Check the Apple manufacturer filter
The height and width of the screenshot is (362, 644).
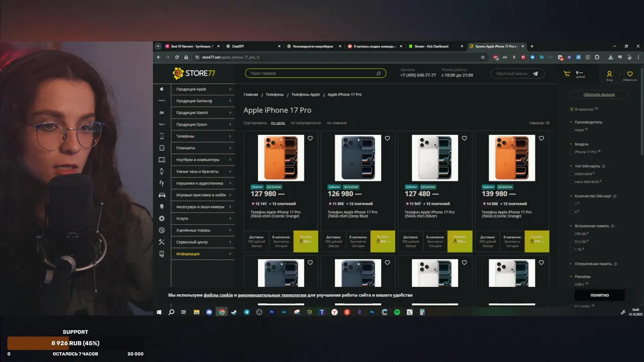(x=572, y=130)
